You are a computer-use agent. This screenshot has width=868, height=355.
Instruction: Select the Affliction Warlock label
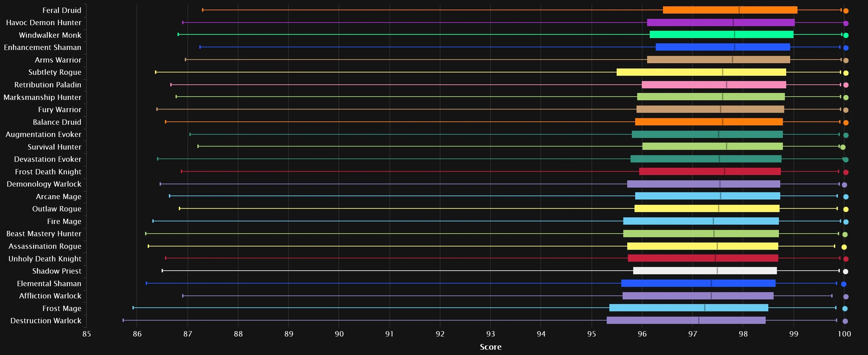(x=50, y=296)
